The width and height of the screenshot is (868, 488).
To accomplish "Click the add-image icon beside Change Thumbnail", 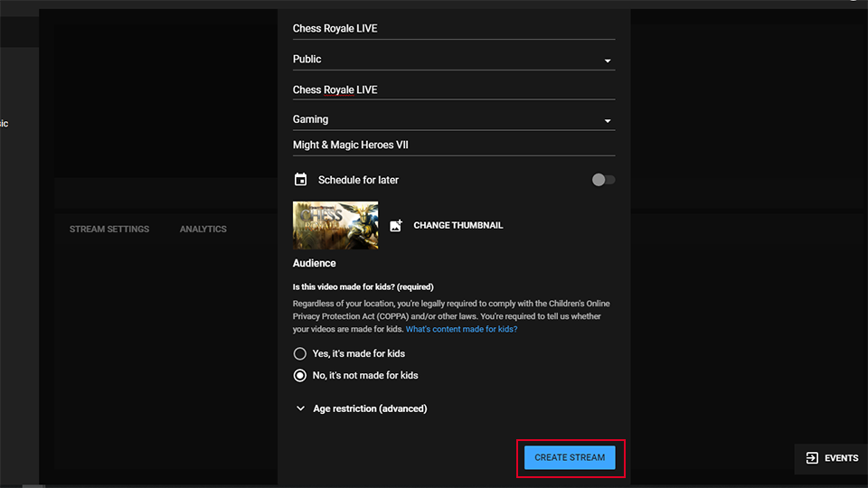I will [396, 225].
